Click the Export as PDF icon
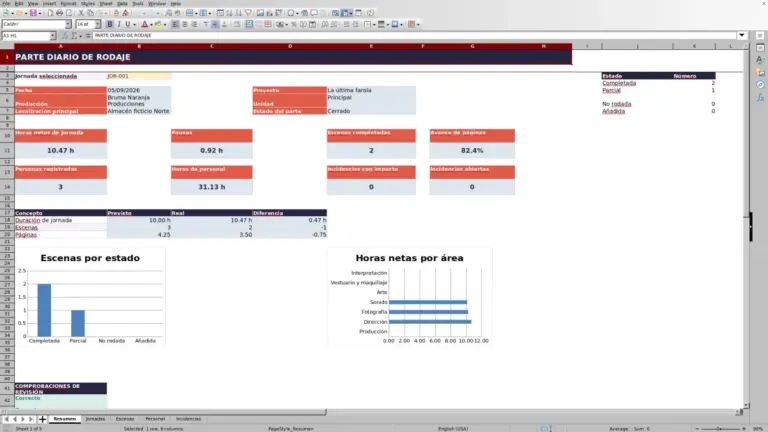Viewport: 768px width, 432px height. click(x=50, y=13)
